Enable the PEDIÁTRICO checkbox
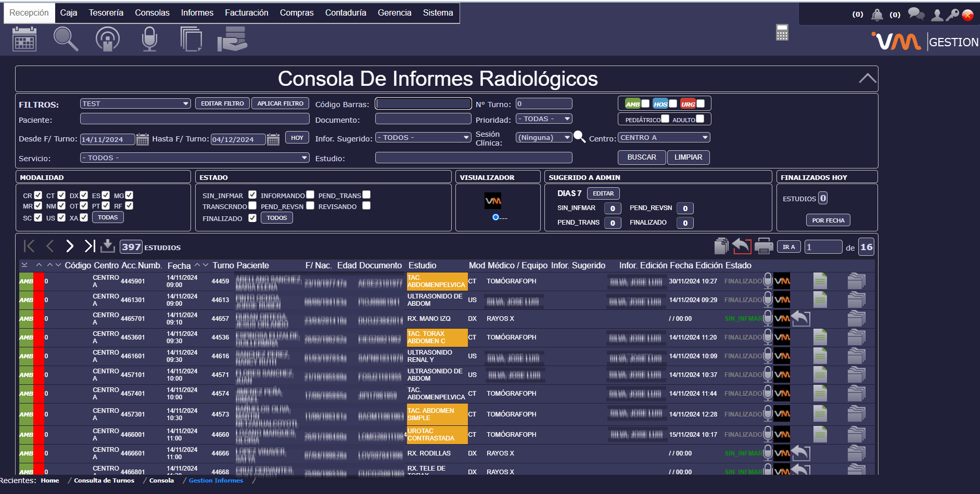980x494 pixels. (x=665, y=119)
